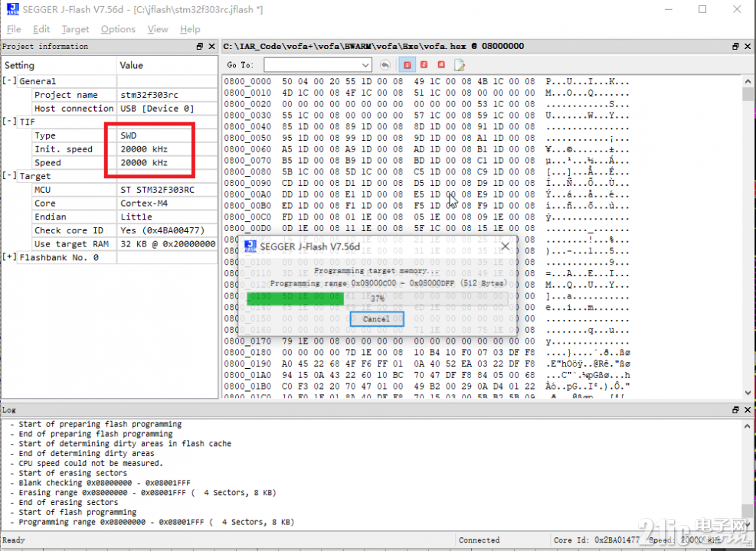Open the Edit menu
Screen dimensions: 756x551
tap(41, 29)
